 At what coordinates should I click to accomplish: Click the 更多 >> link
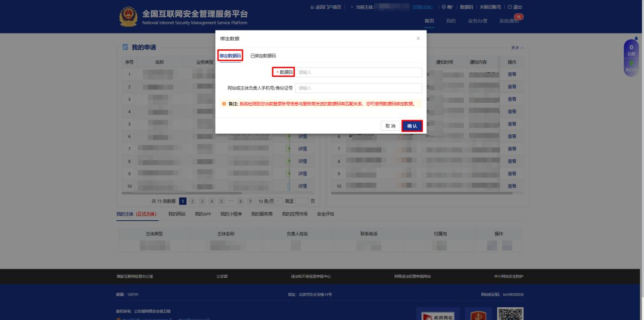pyautogui.click(x=517, y=47)
